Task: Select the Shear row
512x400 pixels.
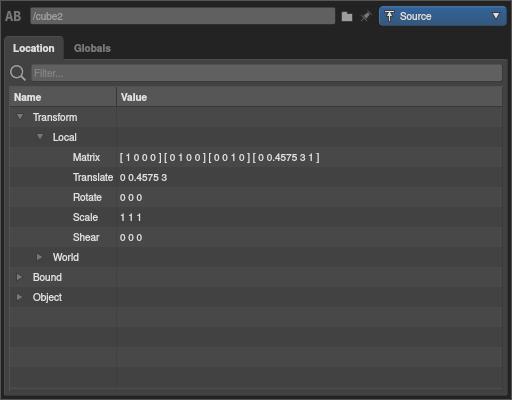Action: coord(256,237)
